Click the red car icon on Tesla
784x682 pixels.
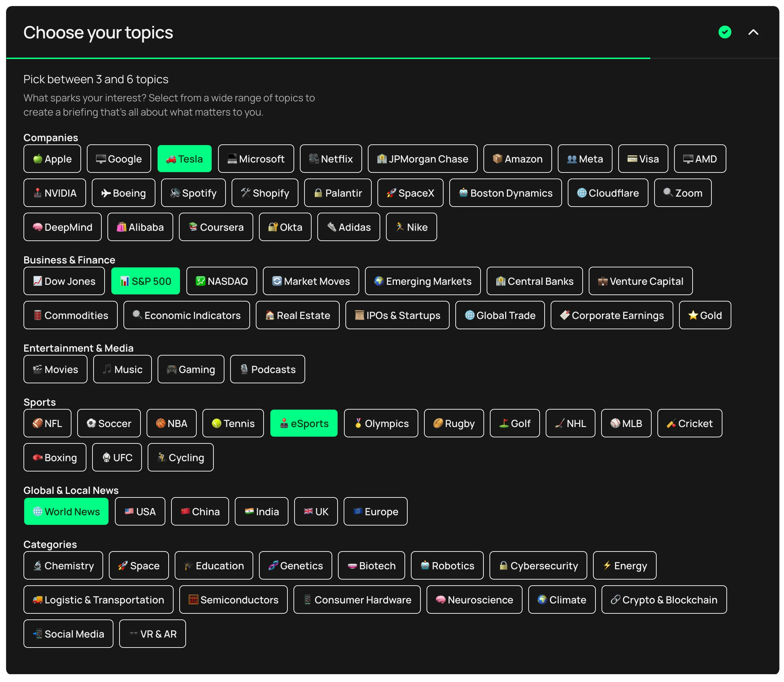pyautogui.click(x=171, y=159)
